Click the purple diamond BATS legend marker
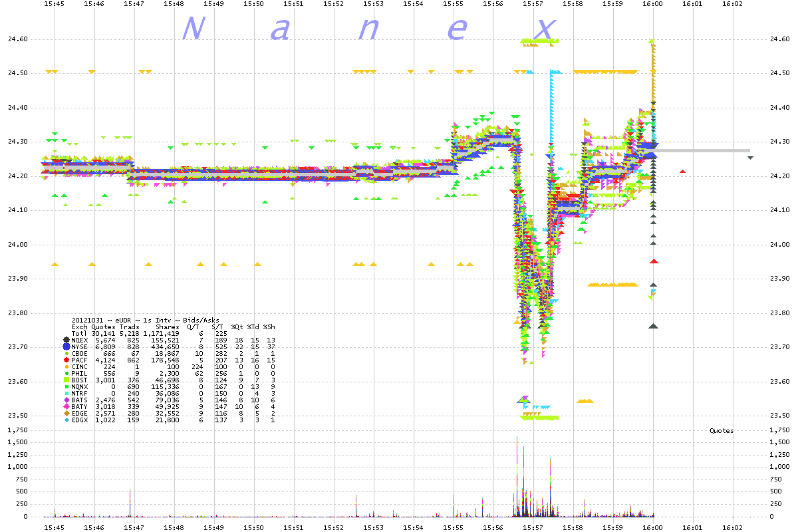Viewport: 798px width, 532px height. [66, 400]
